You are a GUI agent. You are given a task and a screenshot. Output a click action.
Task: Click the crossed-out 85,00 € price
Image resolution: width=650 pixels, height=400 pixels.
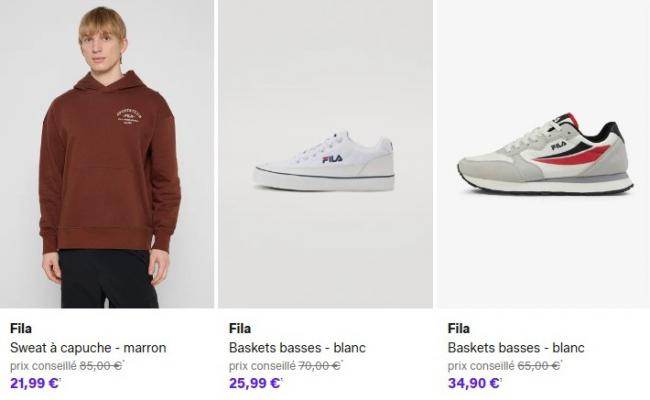(x=100, y=365)
